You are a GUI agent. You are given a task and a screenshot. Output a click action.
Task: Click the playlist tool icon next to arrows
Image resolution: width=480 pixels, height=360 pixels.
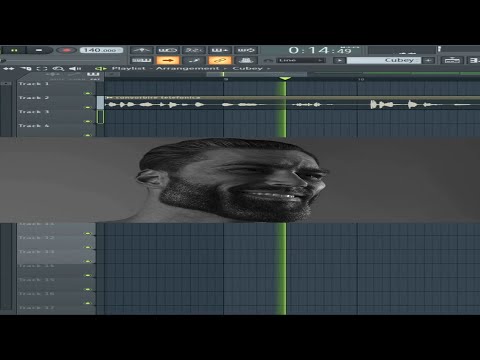(25, 69)
